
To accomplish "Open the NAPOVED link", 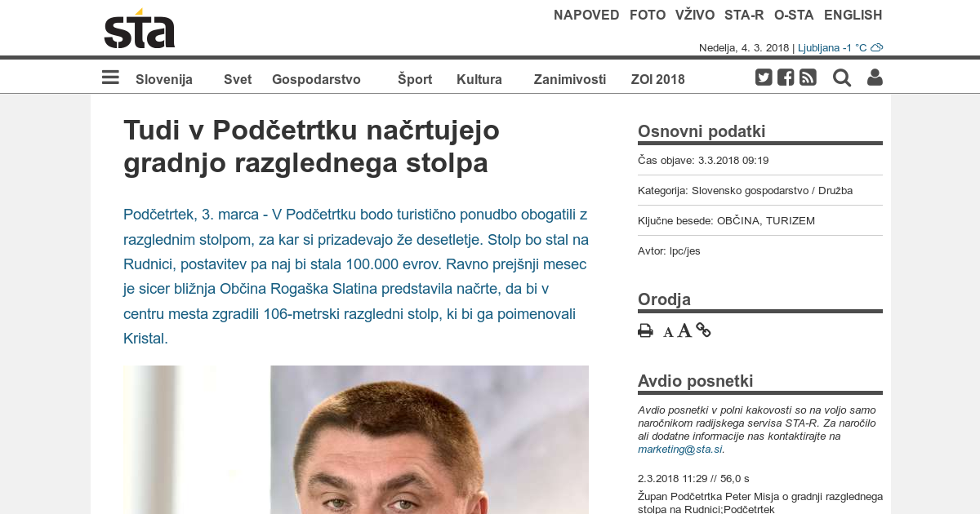I will [x=586, y=15].
